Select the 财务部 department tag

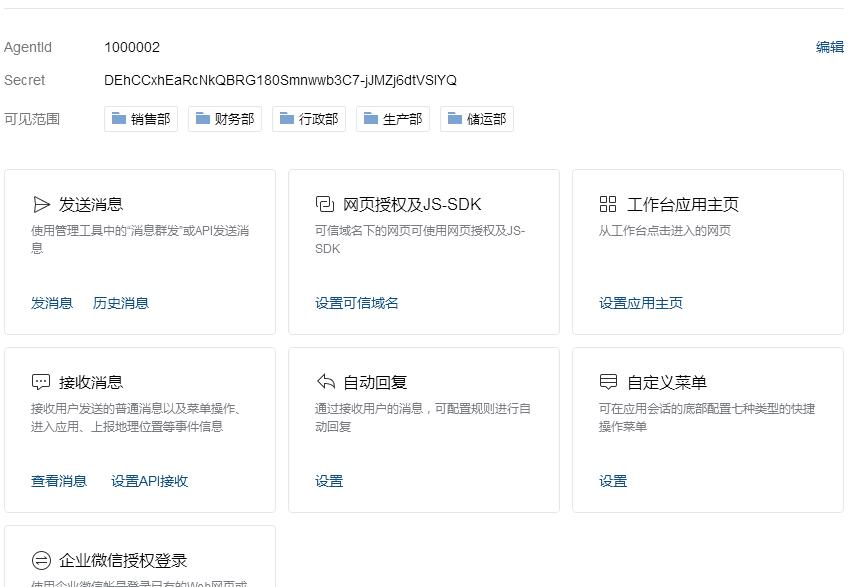[x=225, y=119]
